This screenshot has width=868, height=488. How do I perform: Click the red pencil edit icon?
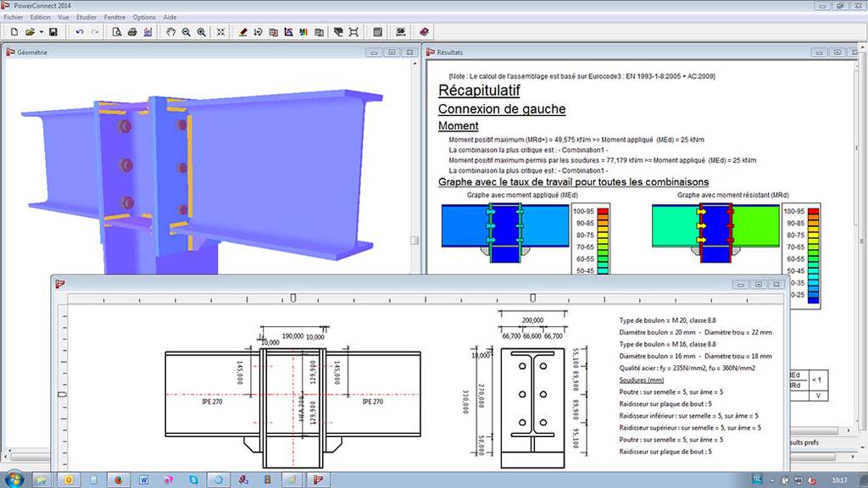243,32
